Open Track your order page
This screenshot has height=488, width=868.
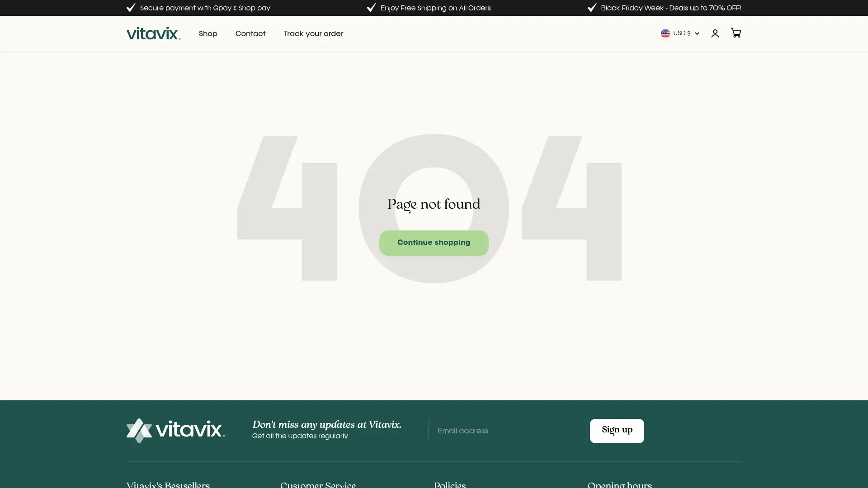click(x=313, y=33)
